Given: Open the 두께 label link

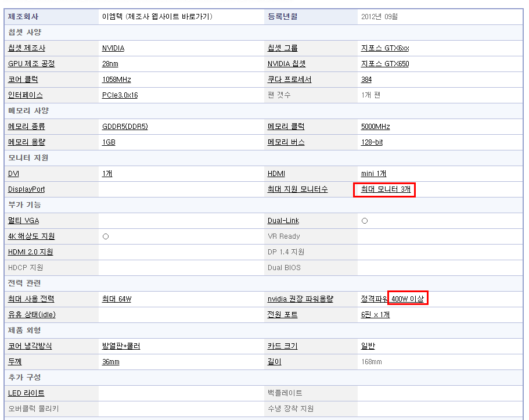Looking at the screenshot, I should 15,362.
